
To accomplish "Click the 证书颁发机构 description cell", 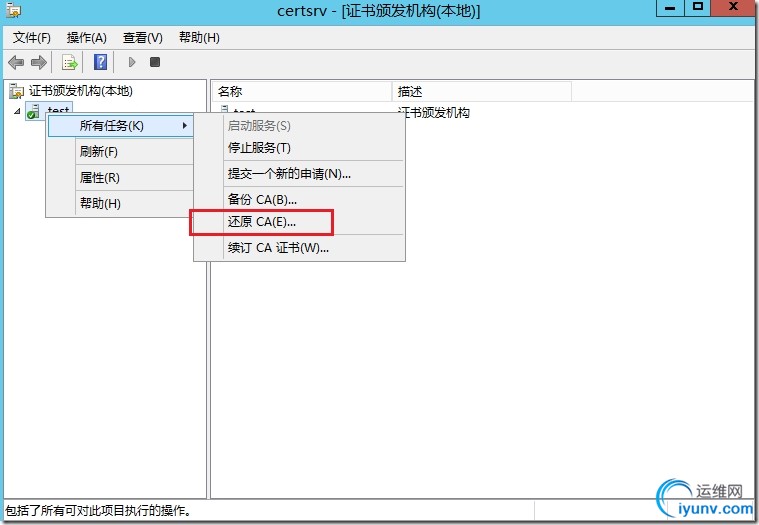I will coord(434,113).
